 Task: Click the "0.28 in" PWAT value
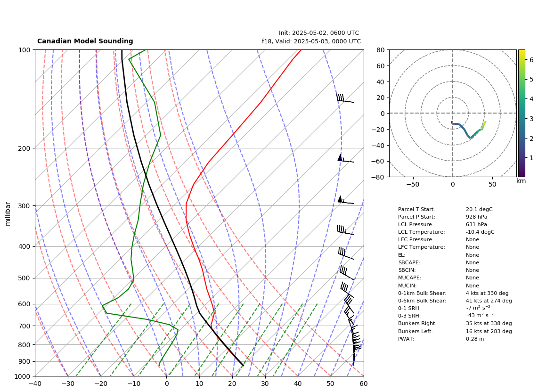pos(475,339)
